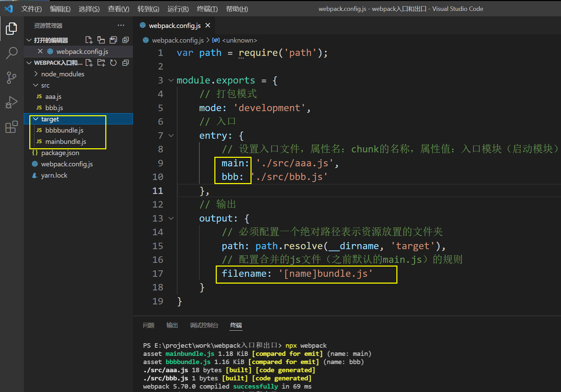Open explorer panel more actions (...)

121,26
